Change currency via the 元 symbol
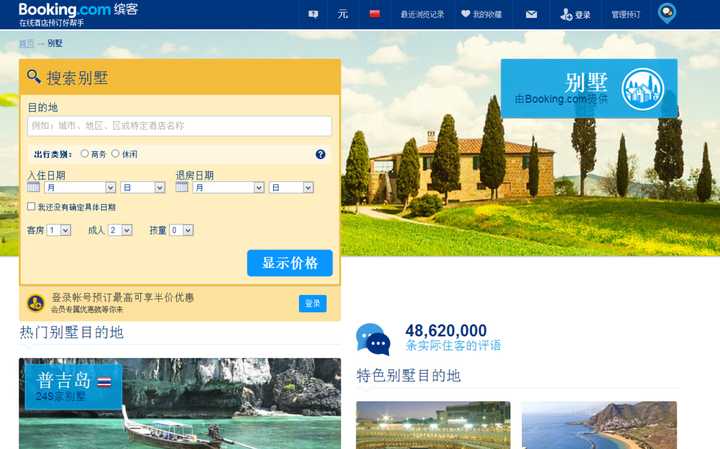 click(x=343, y=14)
